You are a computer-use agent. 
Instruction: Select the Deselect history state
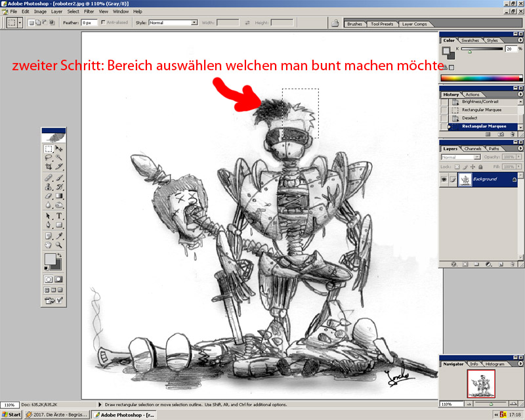tap(470, 118)
